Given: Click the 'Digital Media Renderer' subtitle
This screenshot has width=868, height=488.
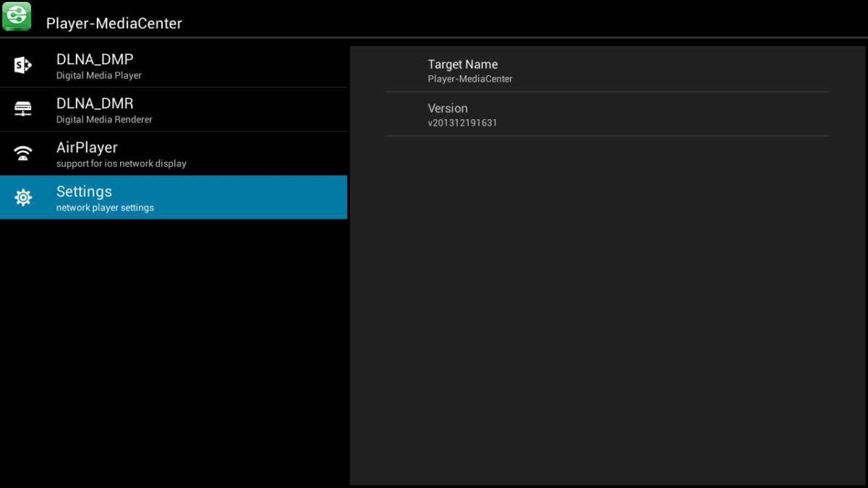Looking at the screenshot, I should 104,119.
